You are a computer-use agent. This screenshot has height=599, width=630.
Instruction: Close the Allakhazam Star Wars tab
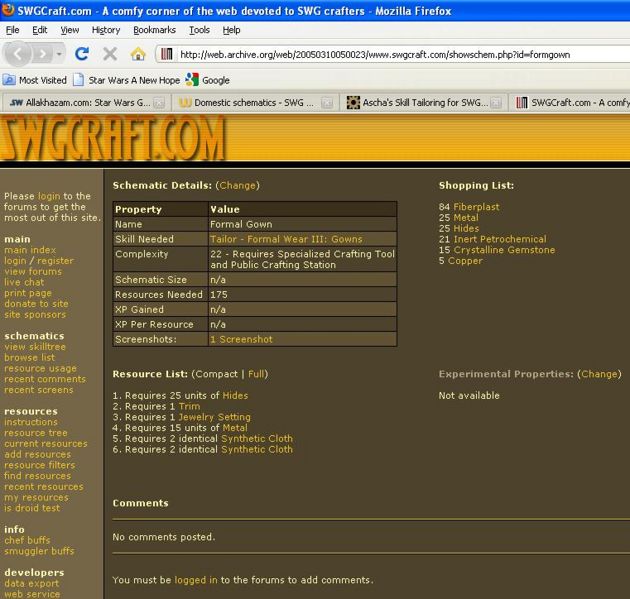pos(158,102)
